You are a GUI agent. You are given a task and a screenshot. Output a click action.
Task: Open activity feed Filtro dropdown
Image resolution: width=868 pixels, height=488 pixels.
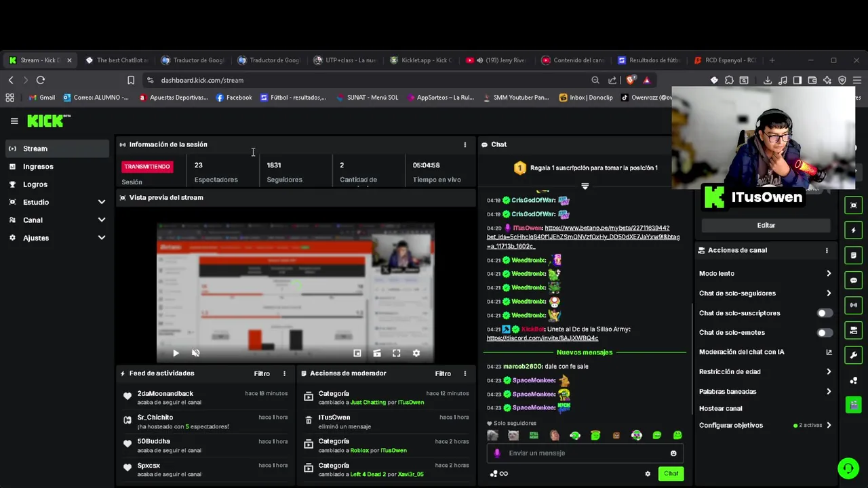(262, 373)
